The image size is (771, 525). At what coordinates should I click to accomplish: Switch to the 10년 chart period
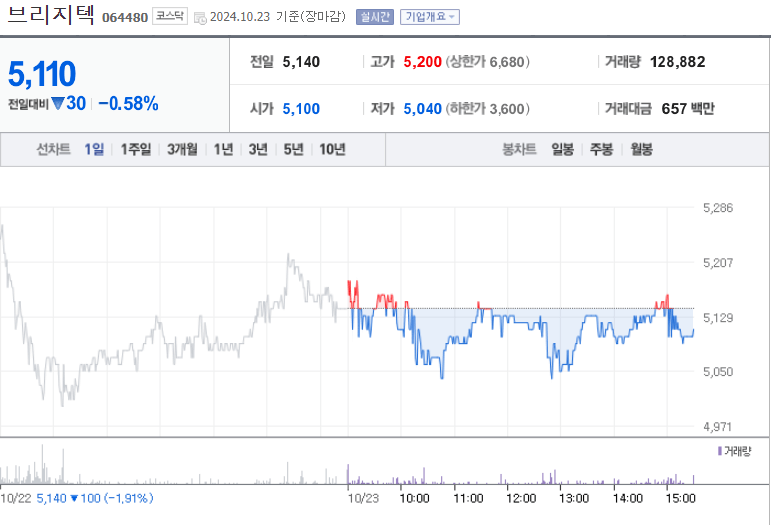pos(332,149)
